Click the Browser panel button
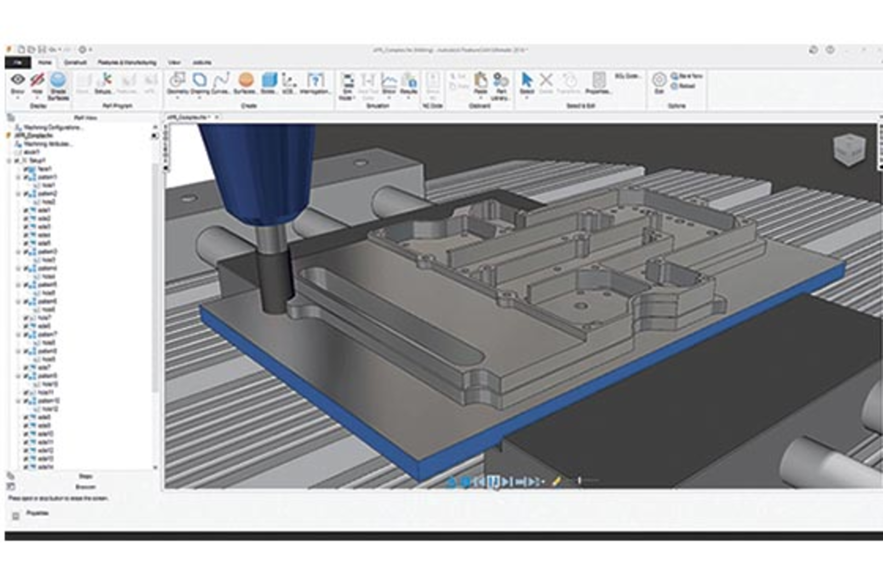Image resolution: width=883 pixels, height=588 pixels. pos(86,487)
